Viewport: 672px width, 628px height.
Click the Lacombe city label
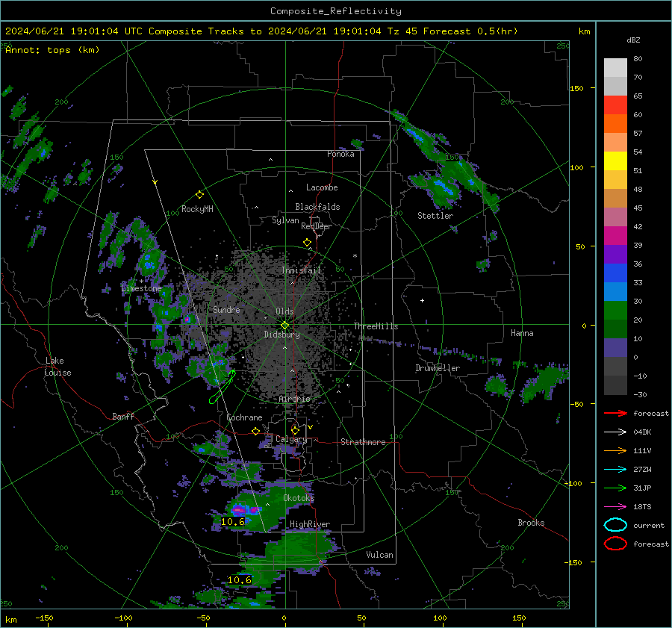point(322,187)
